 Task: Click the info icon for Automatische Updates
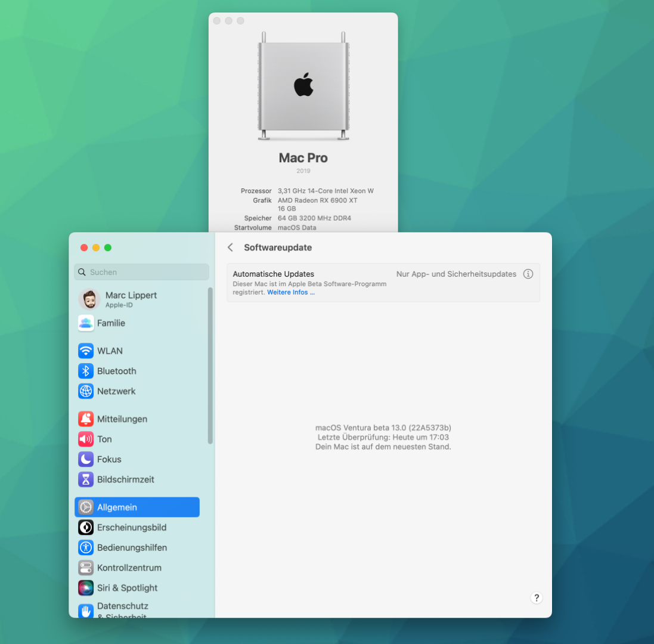pos(528,274)
